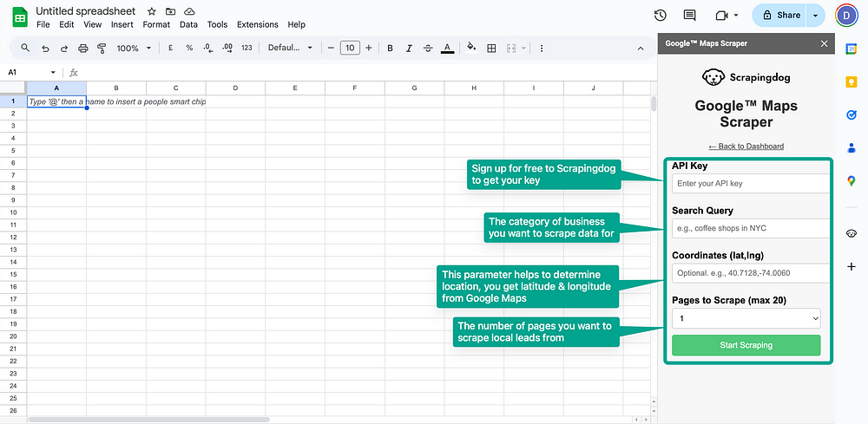Screen dimensions: 868x424
Task: Print the spreadsheet
Action: pyautogui.click(x=83, y=48)
